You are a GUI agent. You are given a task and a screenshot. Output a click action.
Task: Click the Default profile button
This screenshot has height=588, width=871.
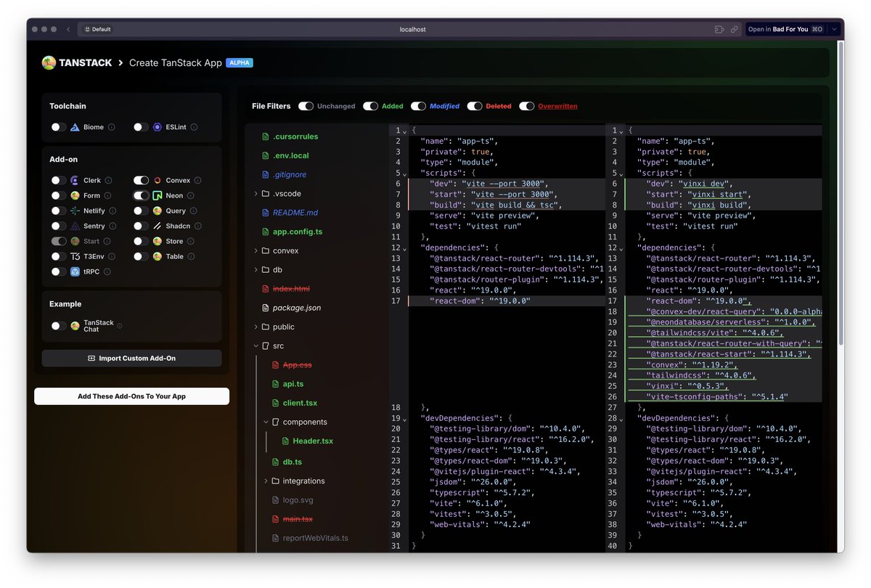pos(97,29)
